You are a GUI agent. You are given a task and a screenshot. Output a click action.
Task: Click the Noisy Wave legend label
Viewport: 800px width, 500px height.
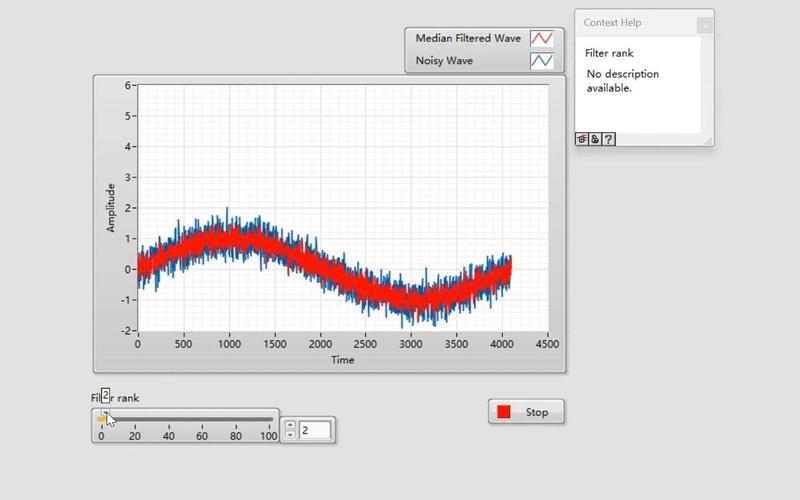tap(445, 61)
